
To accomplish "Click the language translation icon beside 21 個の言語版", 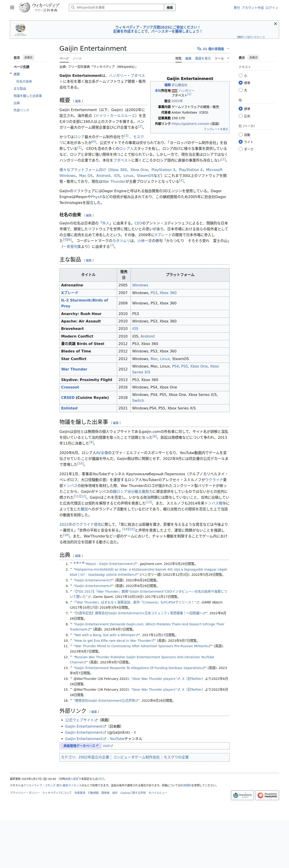I will click(199, 49).
